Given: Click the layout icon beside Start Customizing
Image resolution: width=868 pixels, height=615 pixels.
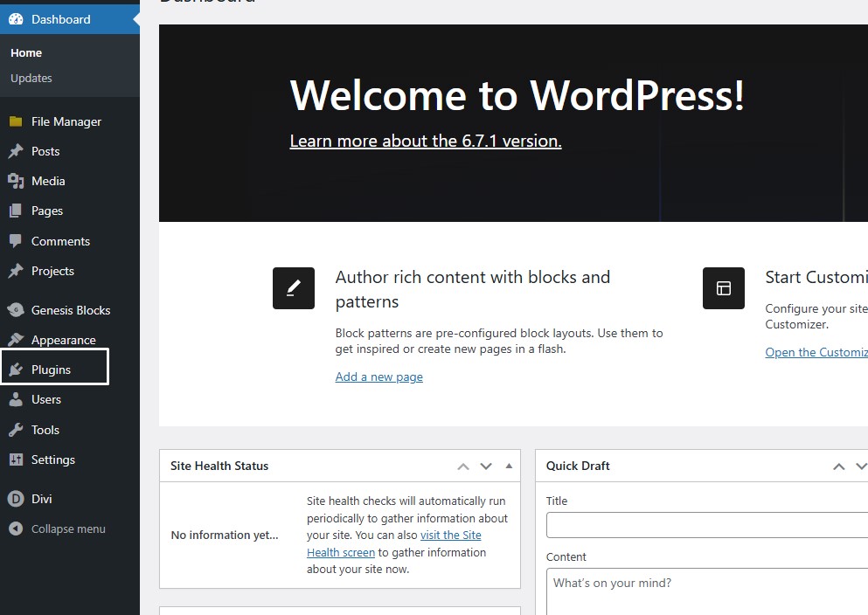Looking at the screenshot, I should (x=724, y=288).
